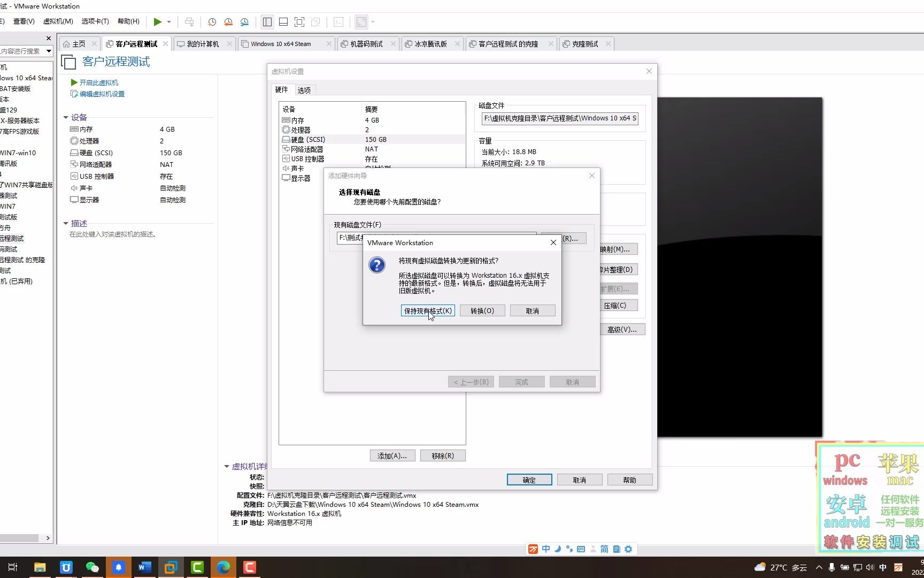Select USB 控制器 row in settings device list
The width and height of the screenshot is (924, 578).
click(372, 159)
